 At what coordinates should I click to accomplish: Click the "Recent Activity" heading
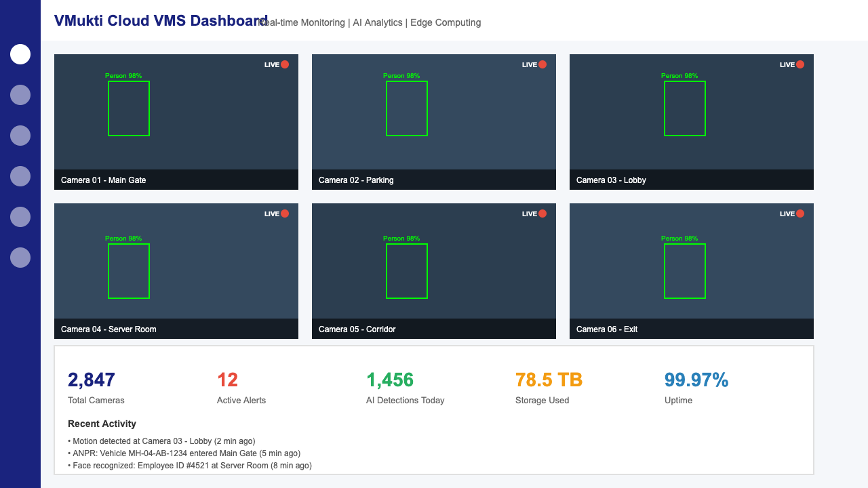[x=102, y=424]
